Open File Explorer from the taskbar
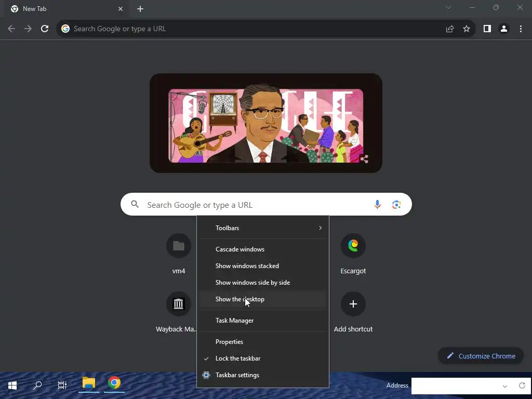Viewport: 532px width, 399px height. 89,383
